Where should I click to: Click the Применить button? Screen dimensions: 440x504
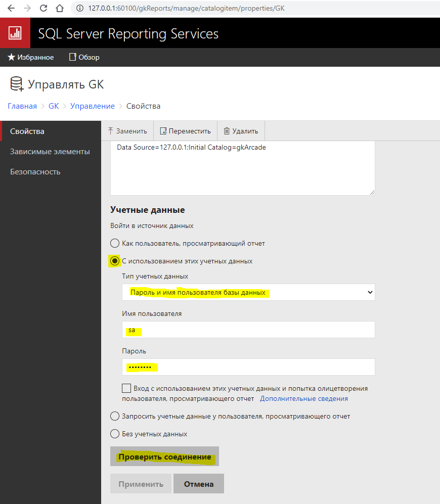coord(141,484)
